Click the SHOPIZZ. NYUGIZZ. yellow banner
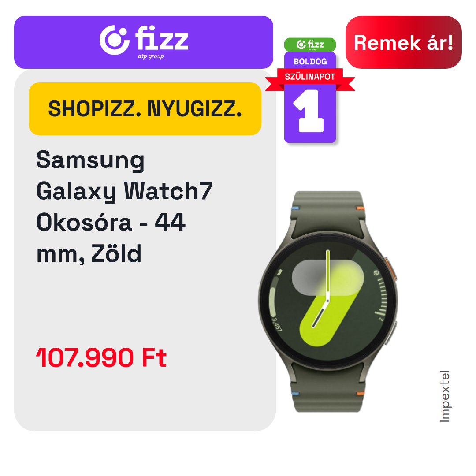Image resolution: width=476 pixels, height=476 pixels. (145, 109)
